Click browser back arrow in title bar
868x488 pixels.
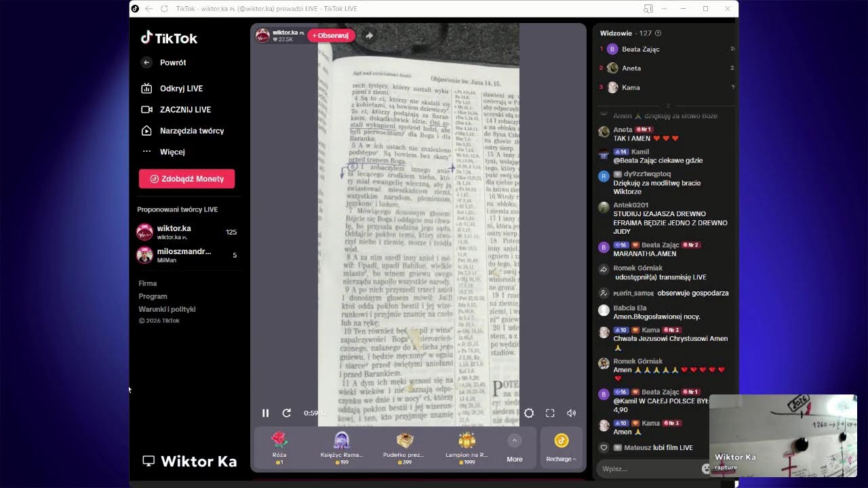click(149, 9)
